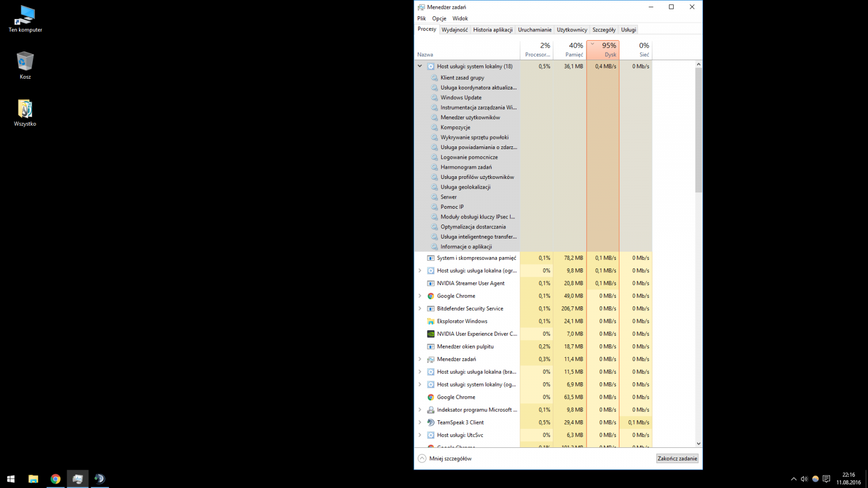Click NVIDIA User Experience Driver icon
868x488 pixels.
431,334
